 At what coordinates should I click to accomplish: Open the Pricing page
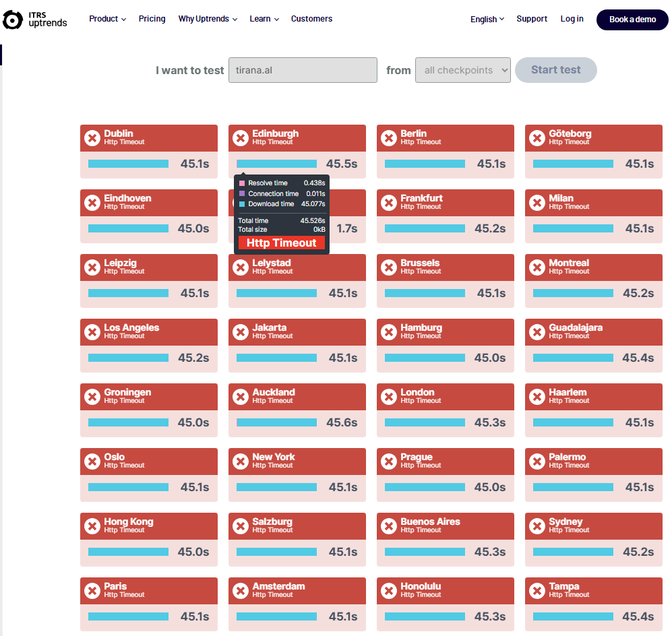coord(152,19)
